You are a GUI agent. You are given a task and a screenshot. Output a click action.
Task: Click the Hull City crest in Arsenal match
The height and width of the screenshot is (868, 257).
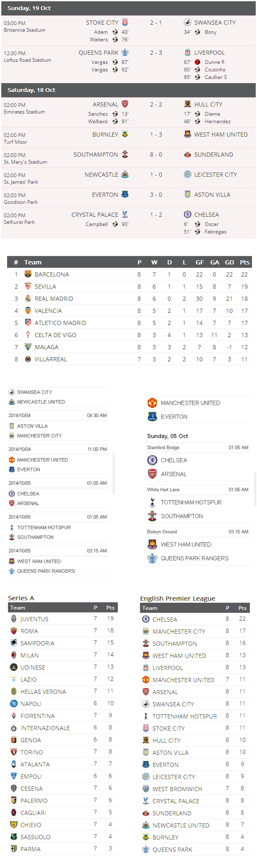click(x=188, y=104)
